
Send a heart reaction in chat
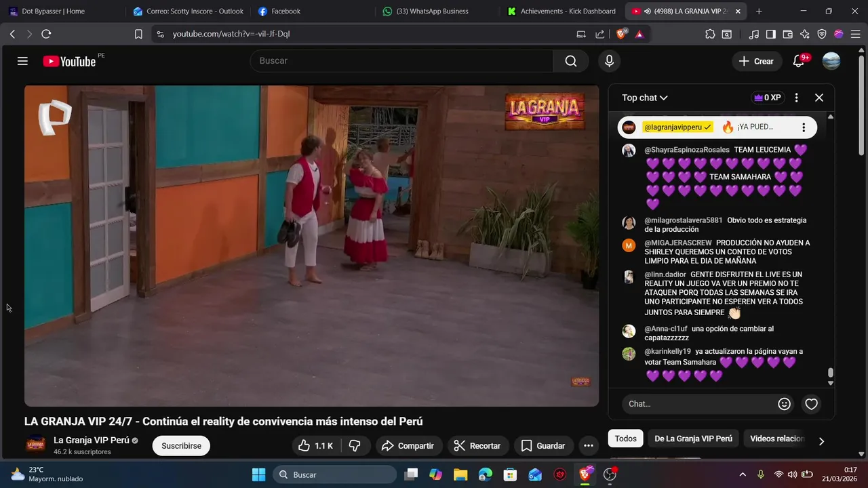tap(812, 404)
